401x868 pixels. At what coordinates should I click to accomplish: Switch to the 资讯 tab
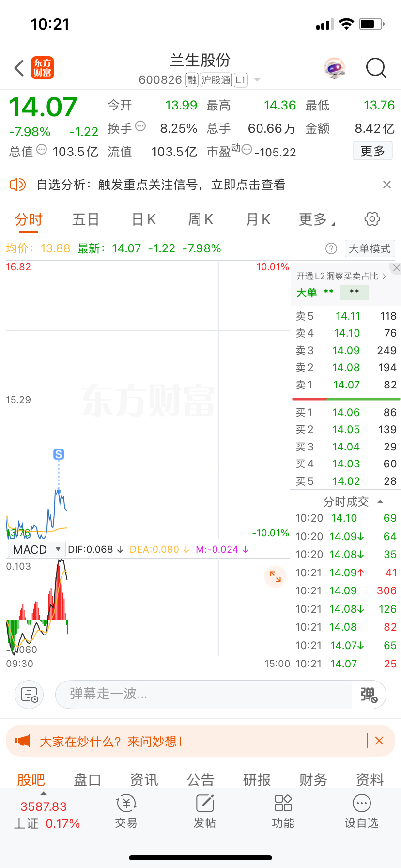[x=144, y=779]
